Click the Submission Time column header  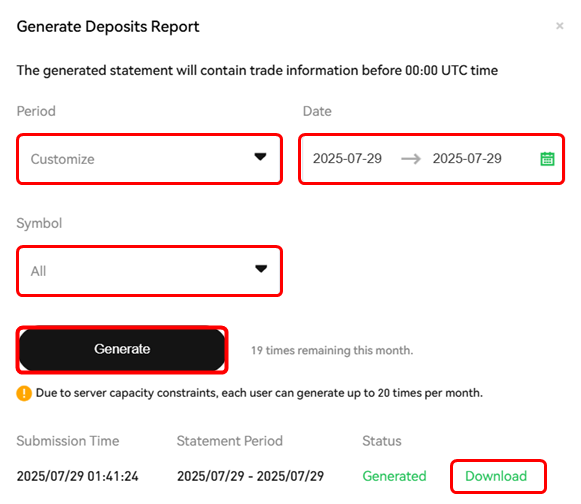(68, 441)
